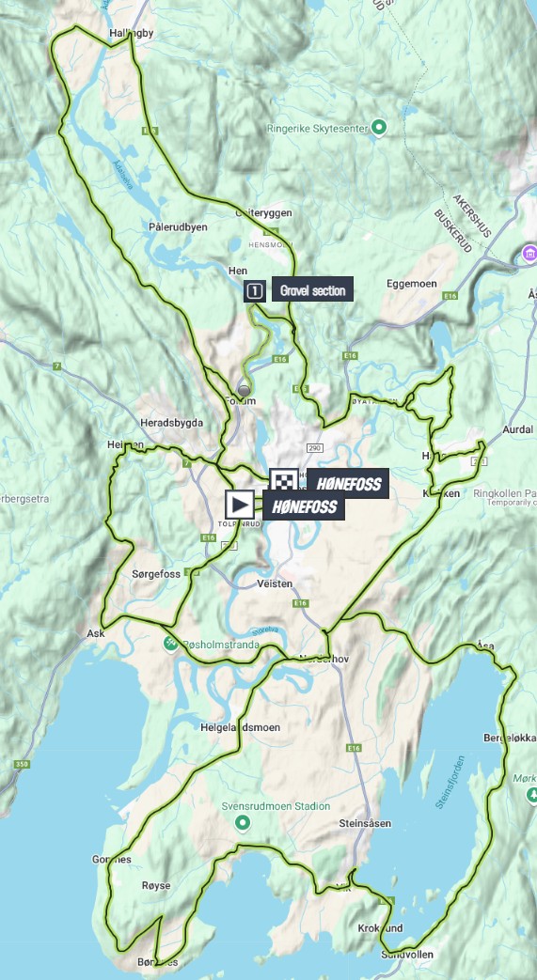This screenshot has height=980, width=537.
Task: Open the Gravel section label
Action: [x=312, y=290]
